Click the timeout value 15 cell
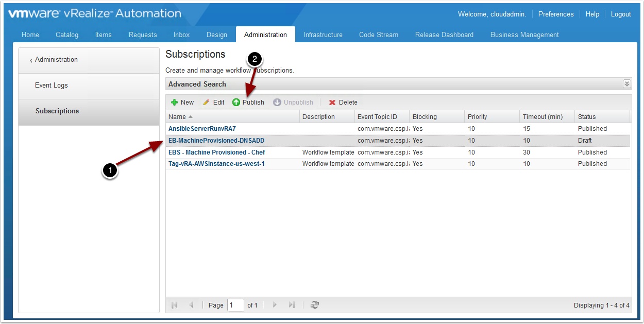Image resolution: width=644 pixels, height=324 pixels. [x=527, y=129]
